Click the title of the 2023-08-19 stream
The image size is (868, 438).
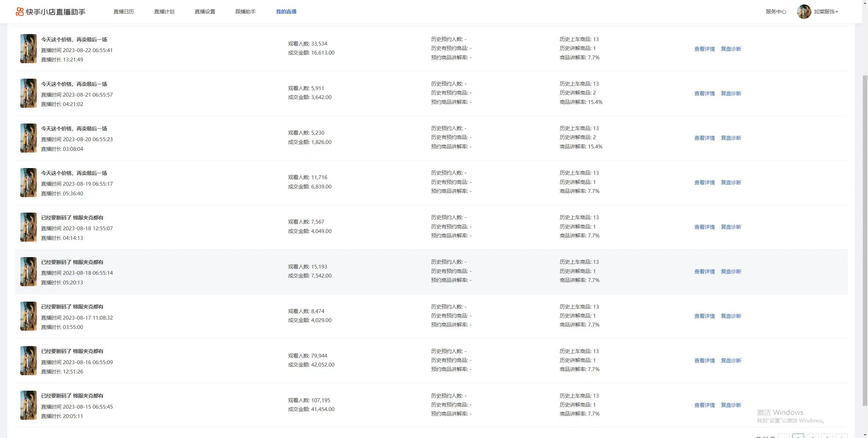click(74, 173)
